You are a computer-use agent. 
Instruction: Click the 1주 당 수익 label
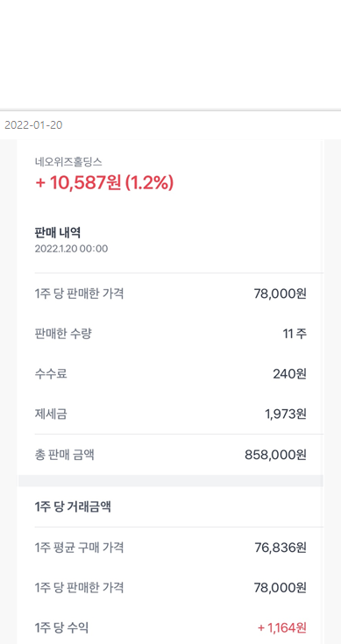pos(61,627)
